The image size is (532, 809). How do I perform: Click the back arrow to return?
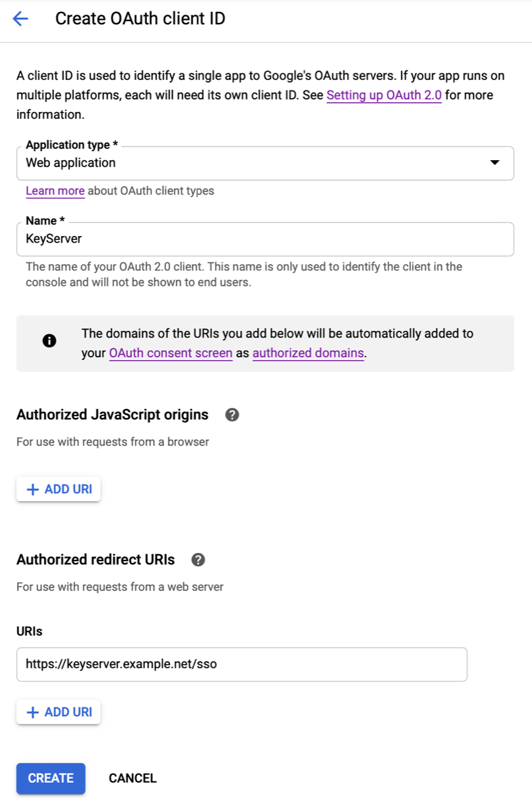[20, 18]
